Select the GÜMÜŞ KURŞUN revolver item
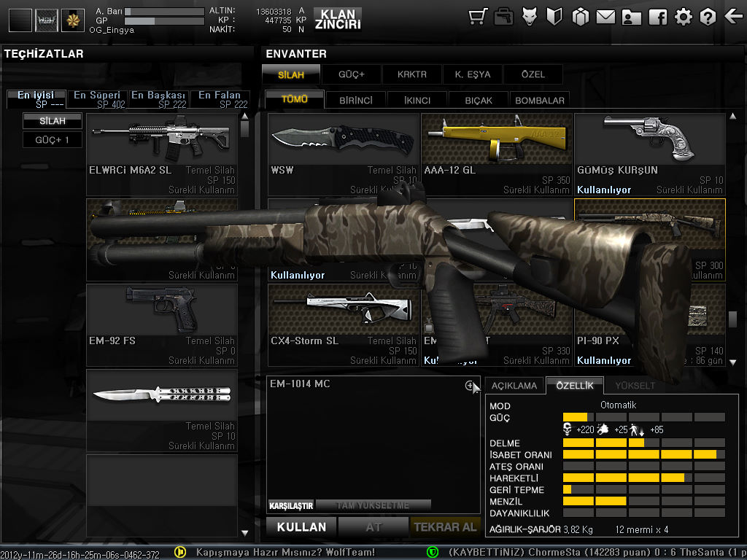 point(650,155)
